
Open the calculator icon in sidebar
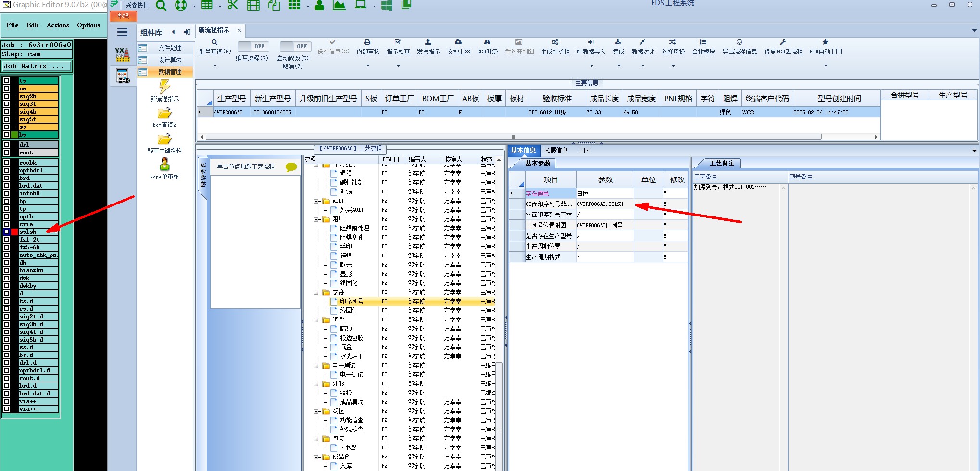(123, 76)
